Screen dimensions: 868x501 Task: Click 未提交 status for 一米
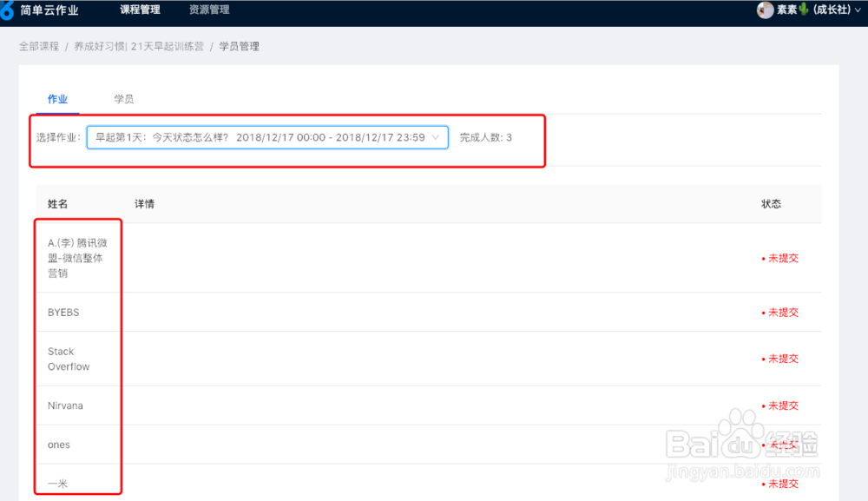pyautogui.click(x=780, y=484)
